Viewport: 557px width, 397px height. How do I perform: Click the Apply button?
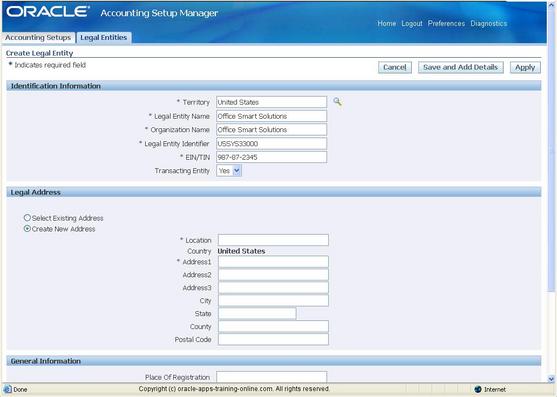[525, 67]
